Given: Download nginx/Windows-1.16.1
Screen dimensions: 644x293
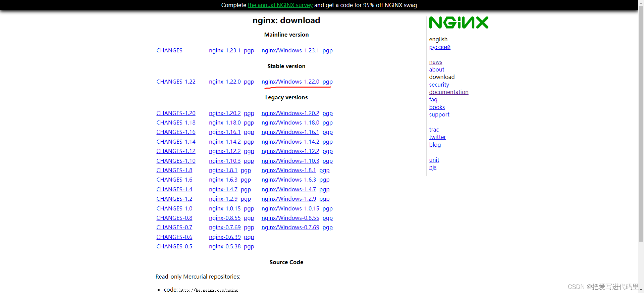Looking at the screenshot, I should (x=290, y=132).
